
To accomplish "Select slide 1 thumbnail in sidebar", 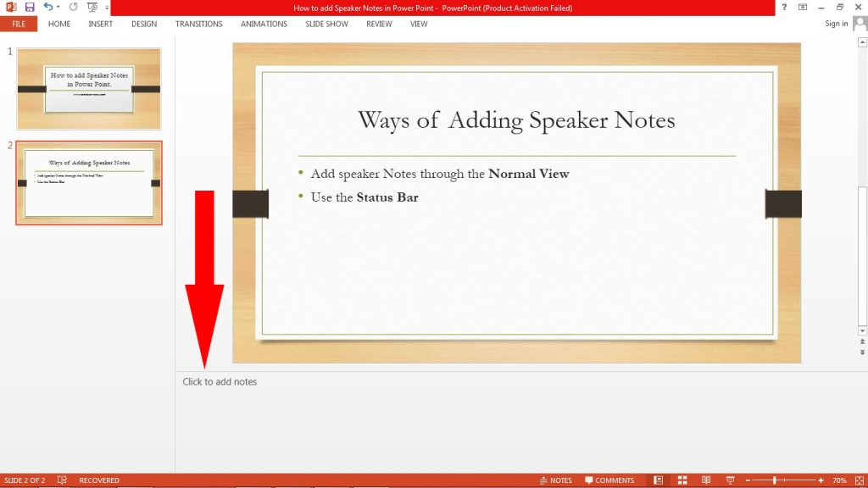I will [88, 87].
